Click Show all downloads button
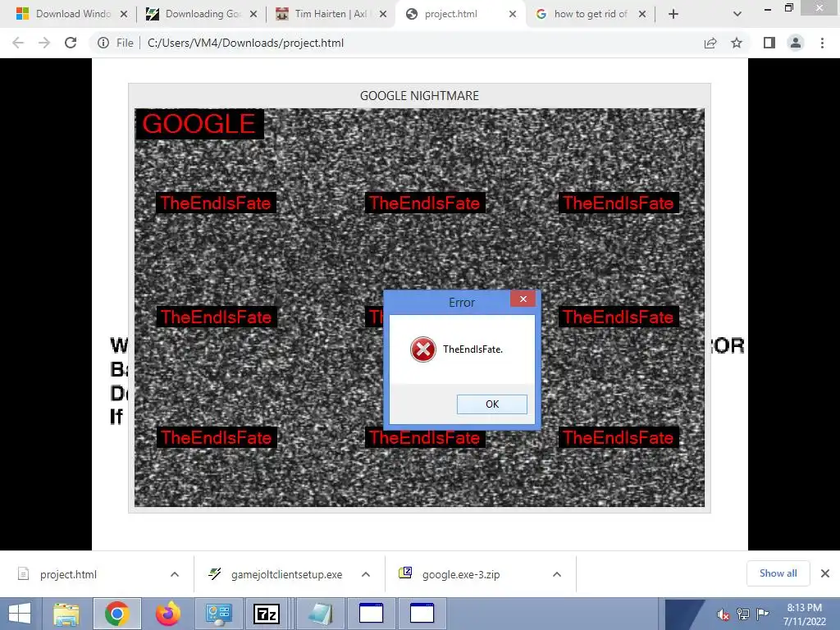840x630 pixels. tap(778, 573)
